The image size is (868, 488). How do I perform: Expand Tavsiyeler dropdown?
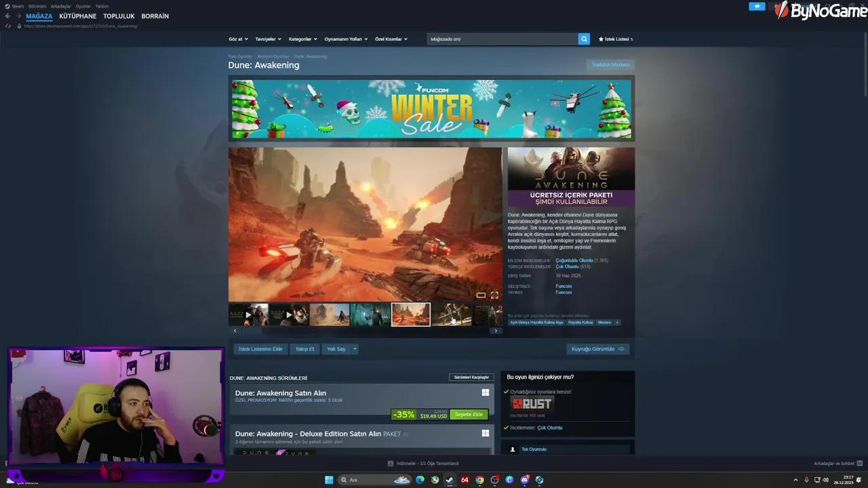268,39
